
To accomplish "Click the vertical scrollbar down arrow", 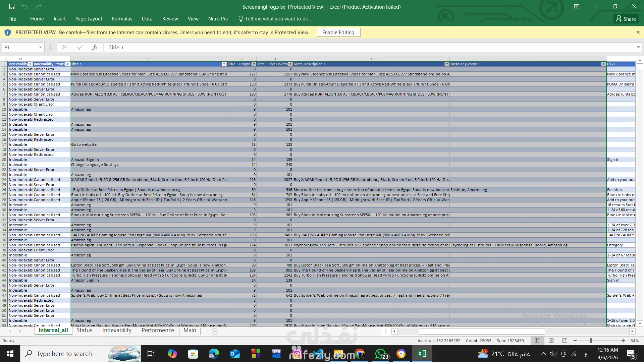I will pyautogui.click(x=640, y=323).
